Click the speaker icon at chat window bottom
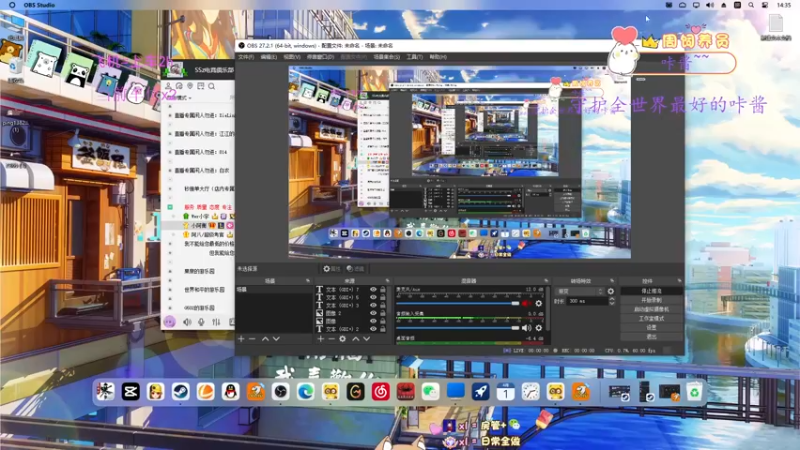This screenshot has height=450, width=800. 187,322
